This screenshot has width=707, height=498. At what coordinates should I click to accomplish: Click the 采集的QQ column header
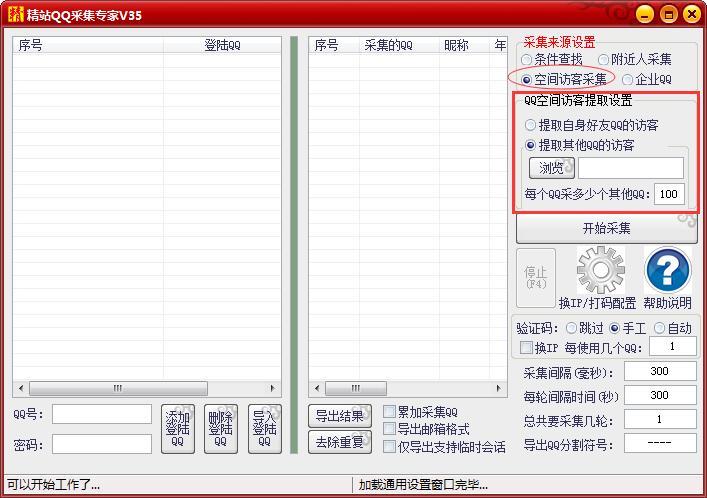(x=388, y=45)
